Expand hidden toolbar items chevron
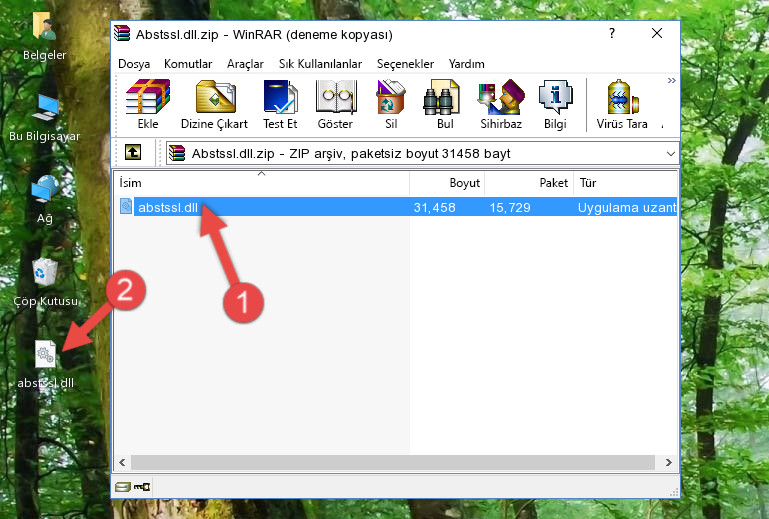Image resolution: width=769 pixels, height=519 pixels. pos(671,80)
